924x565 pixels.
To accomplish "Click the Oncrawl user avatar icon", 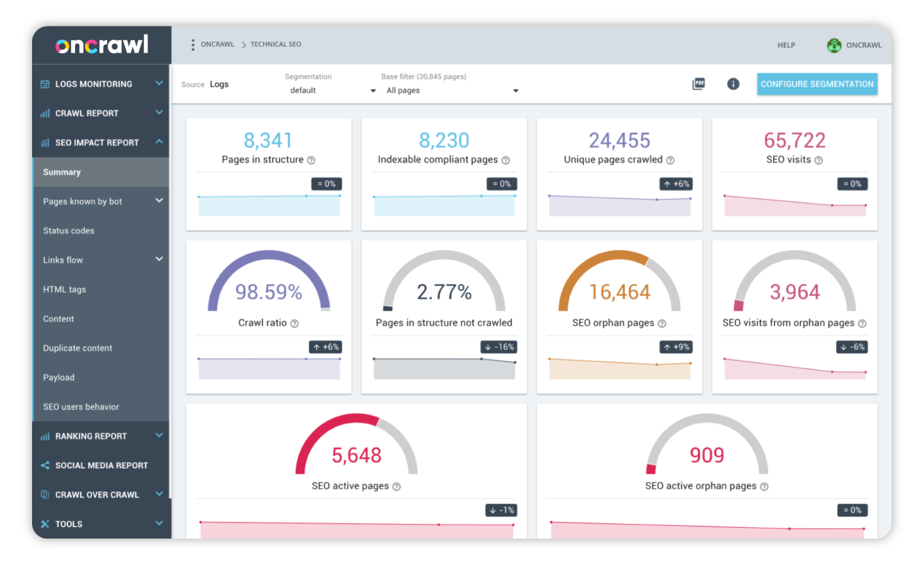I will [834, 45].
